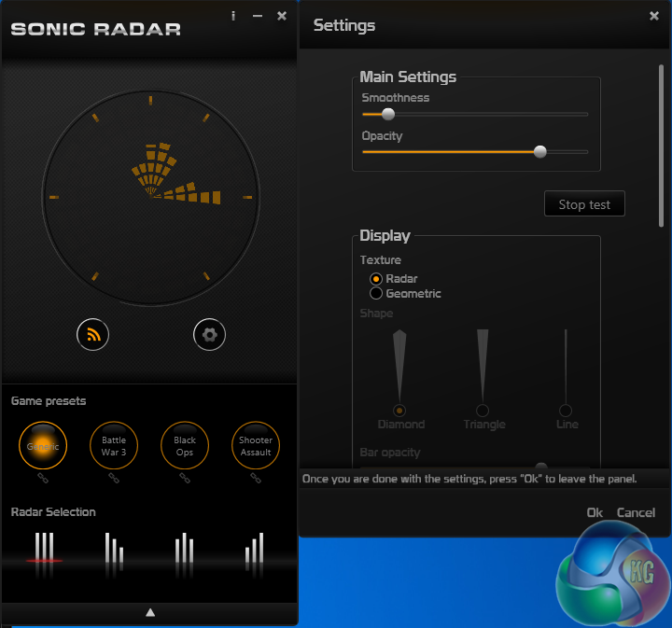This screenshot has height=628, width=672.
Task: Choose the Triangle shape radio button
Action: (483, 411)
